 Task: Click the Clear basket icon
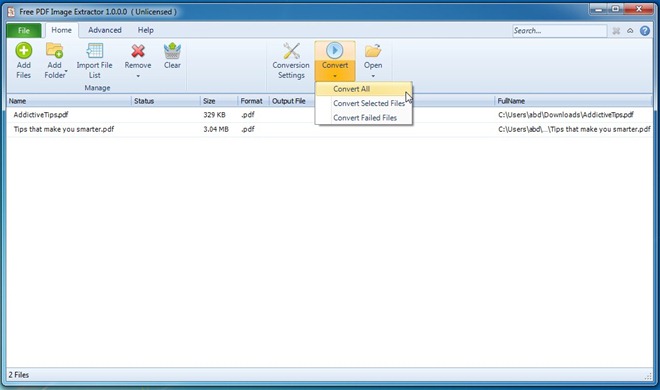click(x=172, y=51)
